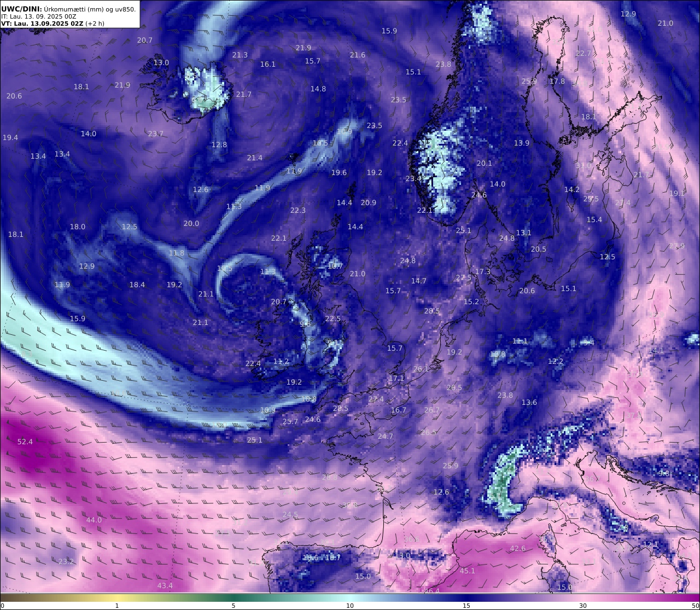Click the 24.7 value on the map
The height and width of the screenshot is (610, 700).
point(385,436)
